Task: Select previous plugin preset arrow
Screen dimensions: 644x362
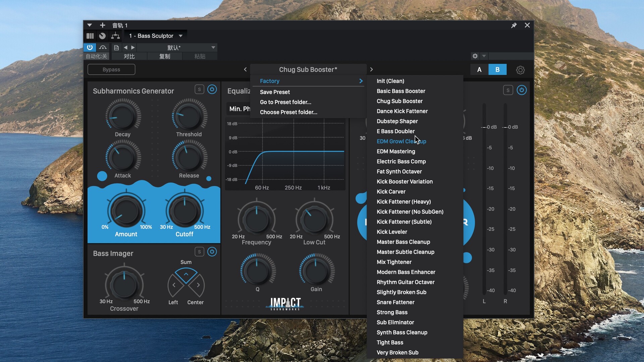Action: pyautogui.click(x=245, y=69)
